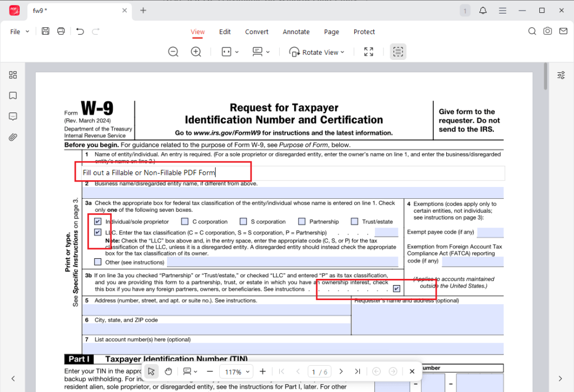The image size is (574, 392).
Task: Open the Protect tab
Action: click(364, 32)
